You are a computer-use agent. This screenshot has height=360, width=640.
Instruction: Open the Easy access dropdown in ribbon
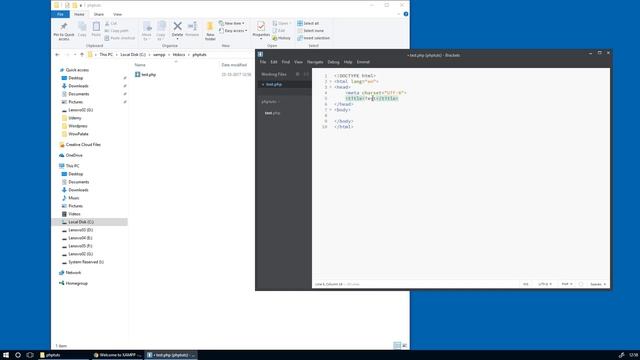[233, 31]
